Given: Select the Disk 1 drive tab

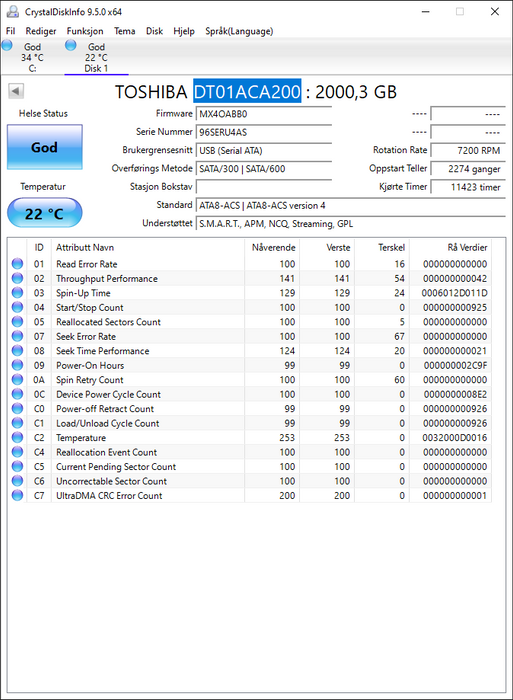Looking at the screenshot, I should tap(96, 57).
